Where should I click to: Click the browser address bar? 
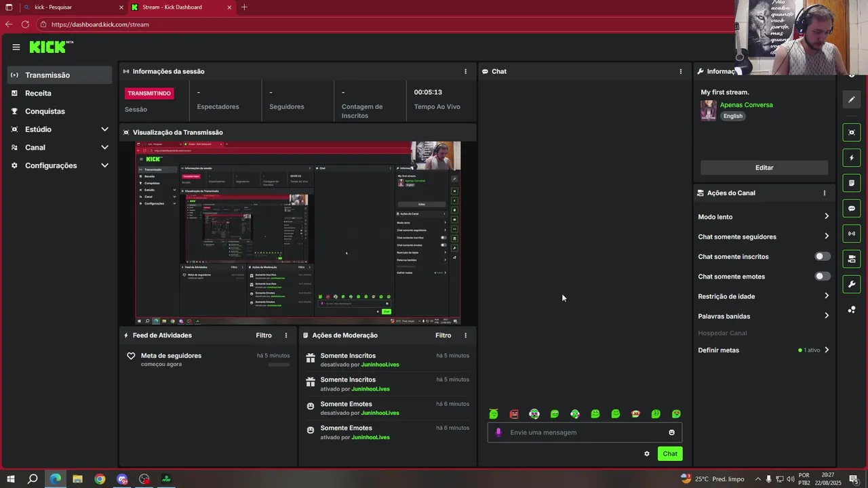coord(387,24)
